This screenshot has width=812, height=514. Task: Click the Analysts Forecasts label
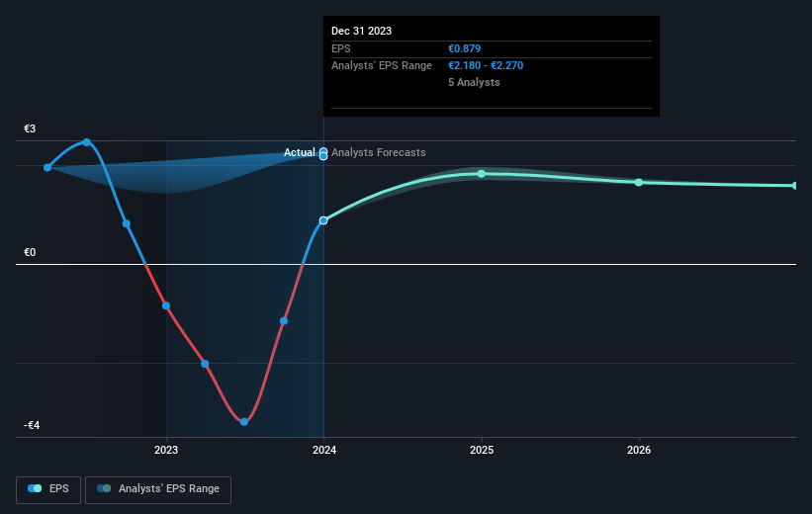point(379,152)
